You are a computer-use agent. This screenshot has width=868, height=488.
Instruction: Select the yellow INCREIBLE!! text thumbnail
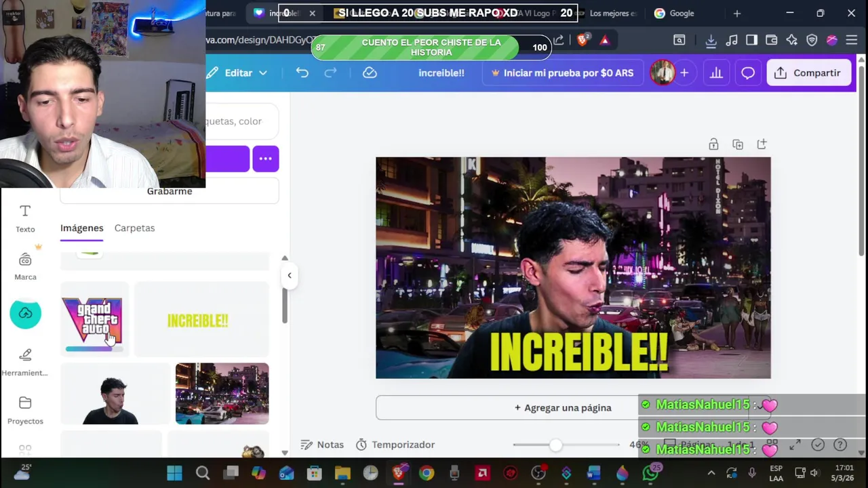[201, 320]
